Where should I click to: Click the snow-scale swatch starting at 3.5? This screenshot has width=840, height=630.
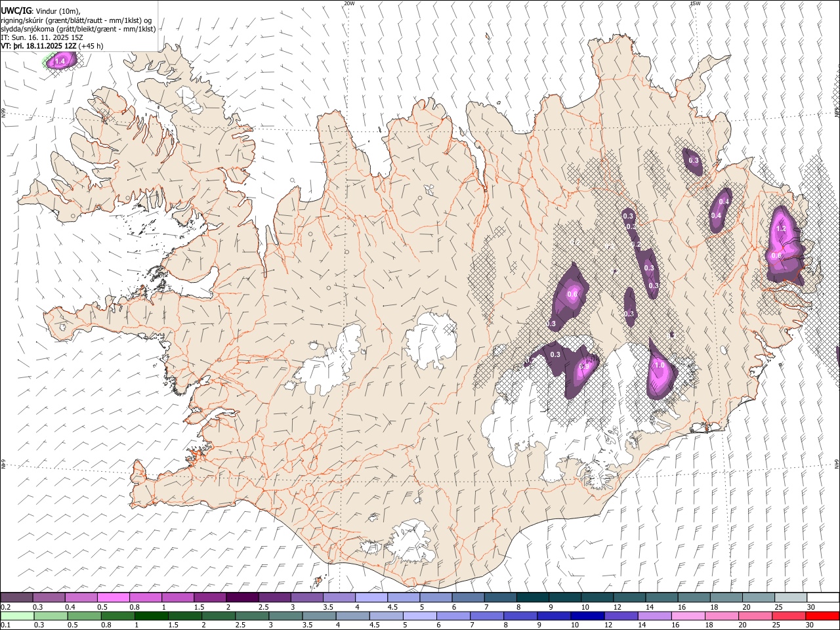pyautogui.click(x=339, y=597)
